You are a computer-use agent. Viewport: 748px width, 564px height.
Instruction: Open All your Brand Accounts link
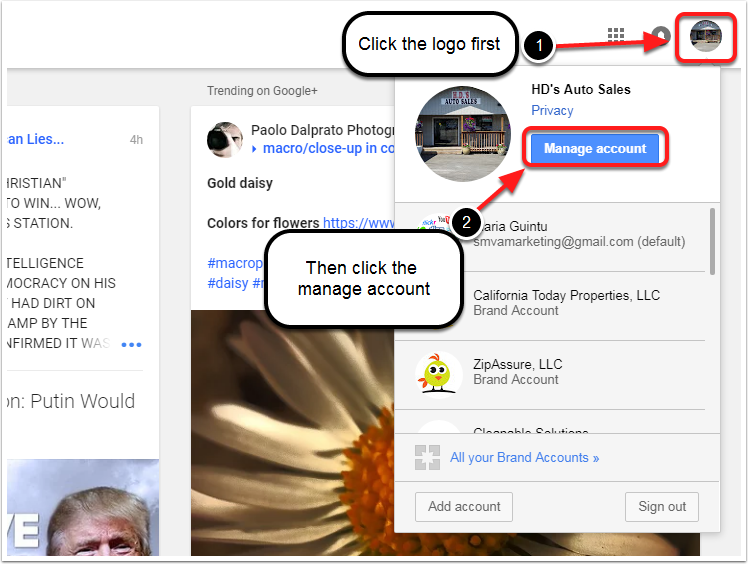[x=524, y=458]
